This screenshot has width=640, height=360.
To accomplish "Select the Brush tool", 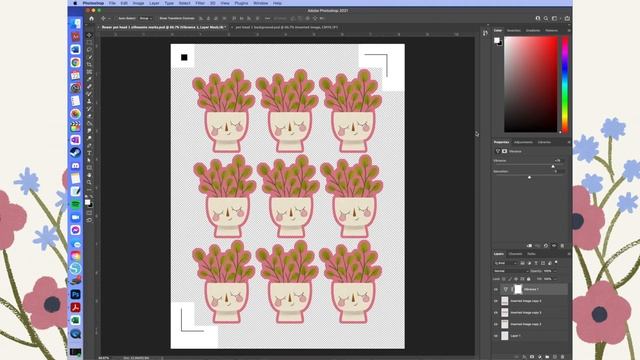I will [x=89, y=94].
